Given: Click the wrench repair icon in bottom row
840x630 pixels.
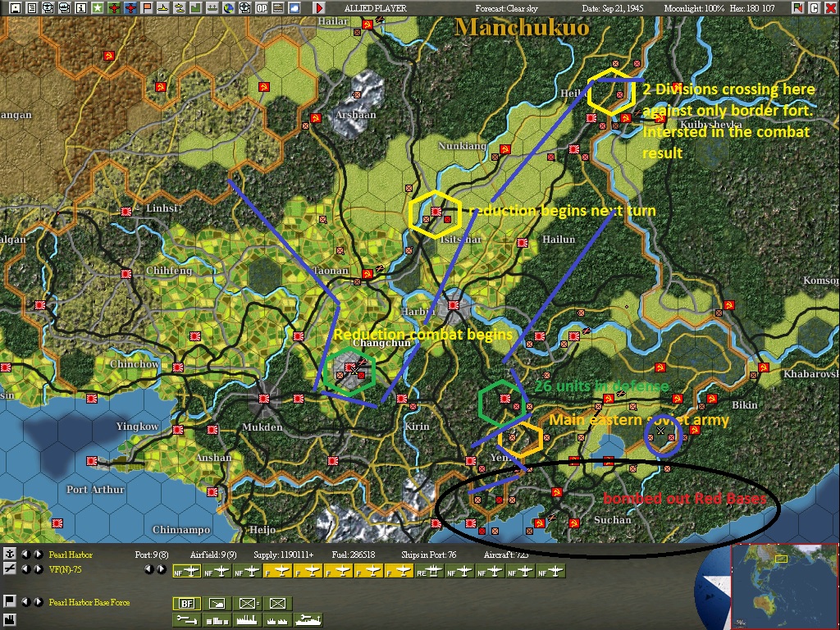Looking at the screenshot, I should pyautogui.click(x=186, y=620).
